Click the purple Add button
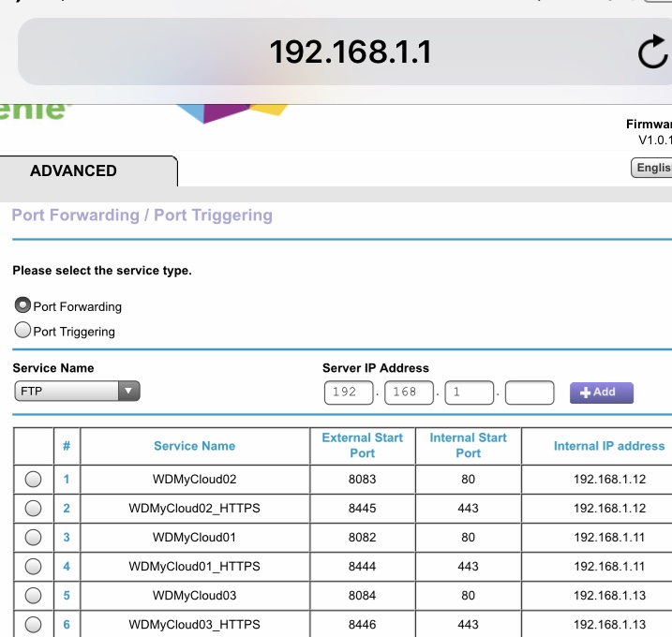Screen dimensions: 672x637 click(602, 393)
